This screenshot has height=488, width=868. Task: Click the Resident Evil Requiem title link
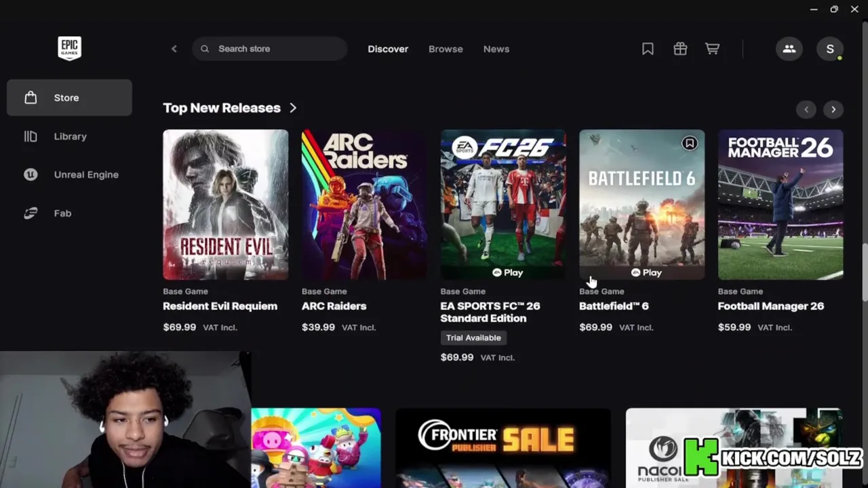pyautogui.click(x=220, y=306)
